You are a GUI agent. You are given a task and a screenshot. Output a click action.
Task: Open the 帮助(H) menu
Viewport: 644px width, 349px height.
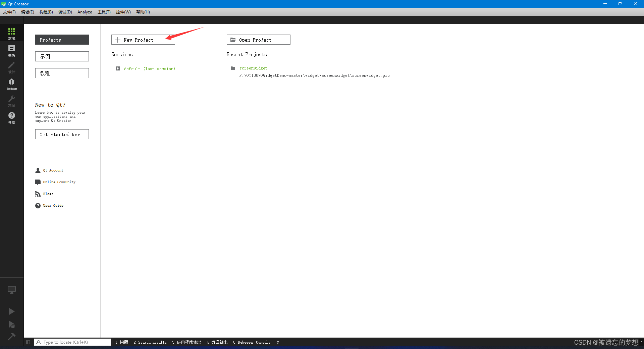tap(143, 12)
